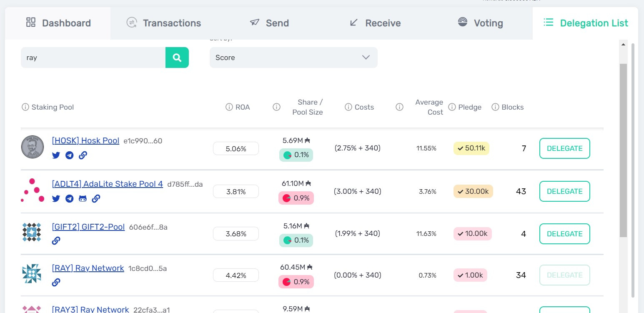Screen dimensions: 644x313
Task: Click the scrollbar up arrow
Action: 624,44
